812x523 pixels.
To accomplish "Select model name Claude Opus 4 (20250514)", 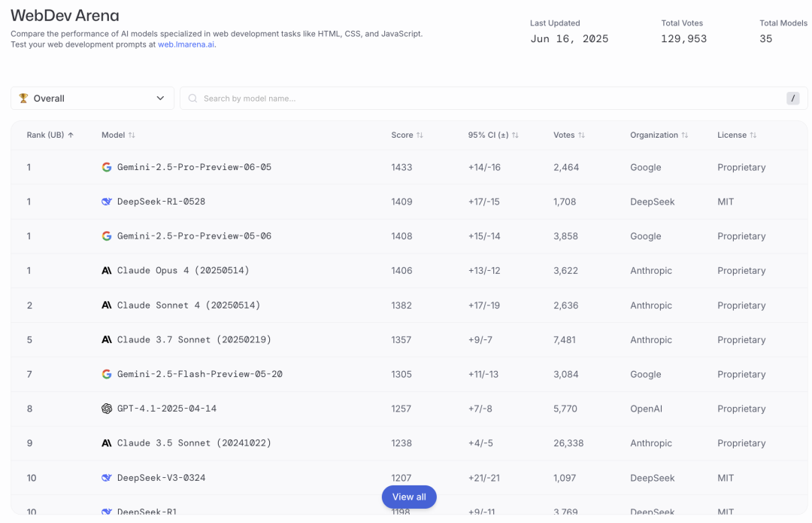I will point(183,271).
